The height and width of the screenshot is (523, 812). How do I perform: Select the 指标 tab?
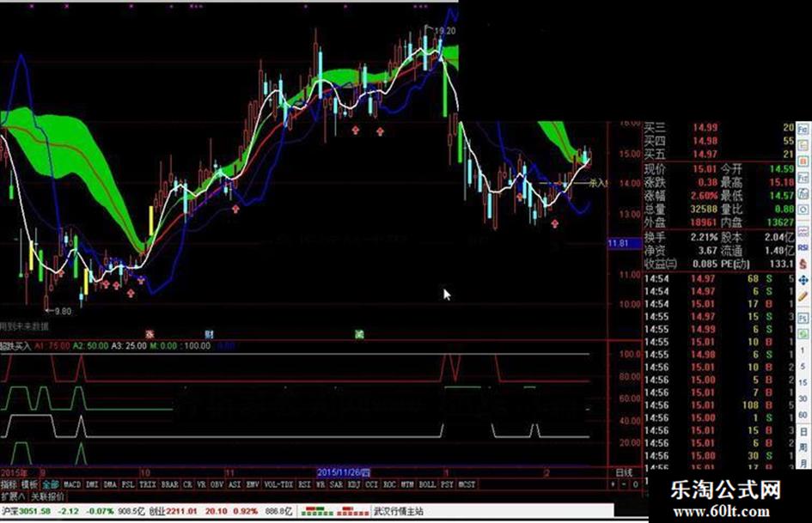pyautogui.click(x=9, y=484)
